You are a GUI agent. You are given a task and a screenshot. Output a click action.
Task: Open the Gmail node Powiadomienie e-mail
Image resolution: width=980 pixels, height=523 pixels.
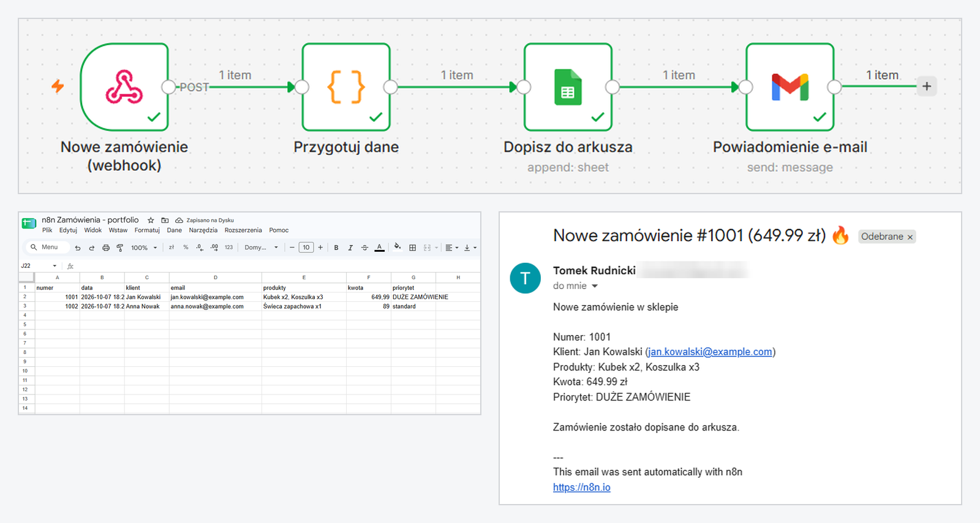[x=790, y=87]
